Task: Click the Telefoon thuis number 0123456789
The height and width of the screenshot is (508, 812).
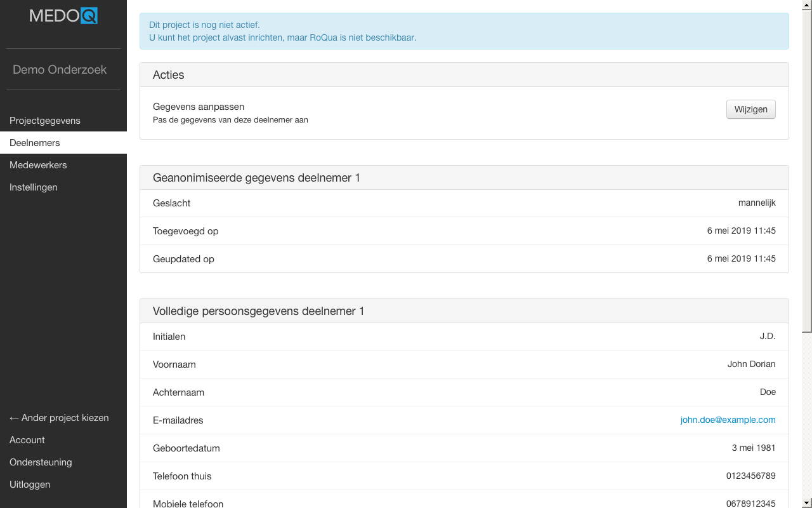Action: tap(750, 476)
